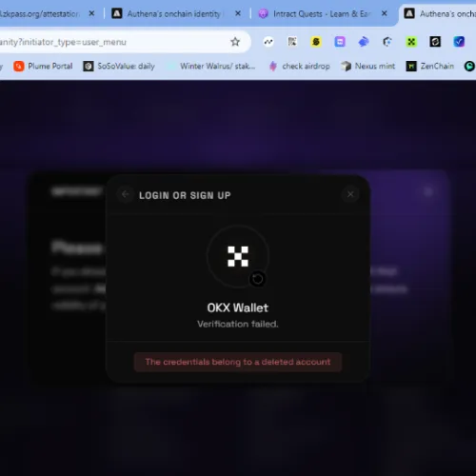Open the ZenChain bookmark

pos(430,66)
